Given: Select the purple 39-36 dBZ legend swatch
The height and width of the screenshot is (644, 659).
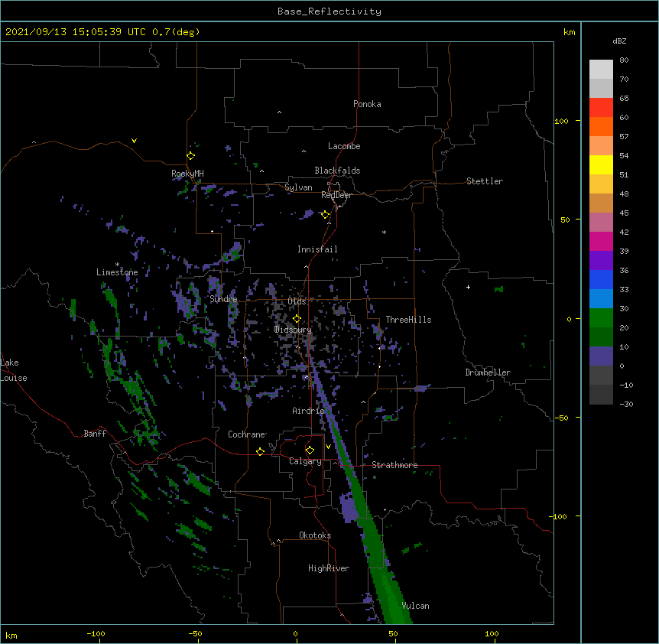Looking at the screenshot, I should click(601, 261).
